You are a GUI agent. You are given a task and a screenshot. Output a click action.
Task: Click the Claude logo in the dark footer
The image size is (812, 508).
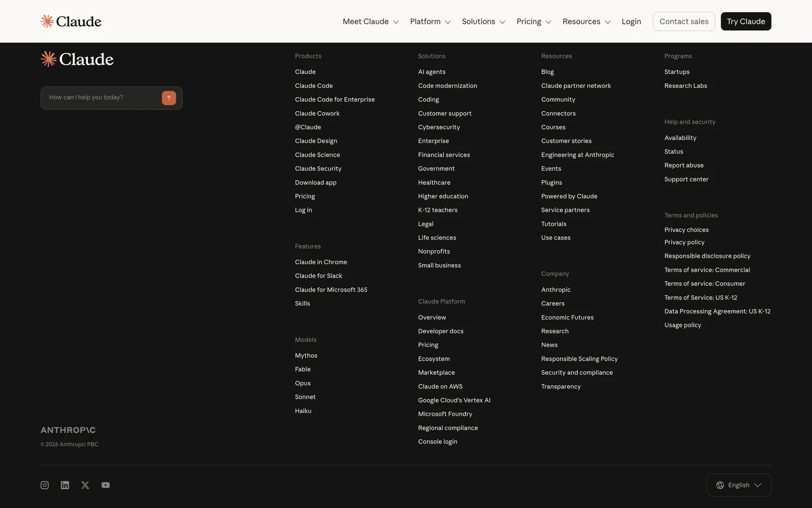tap(77, 59)
